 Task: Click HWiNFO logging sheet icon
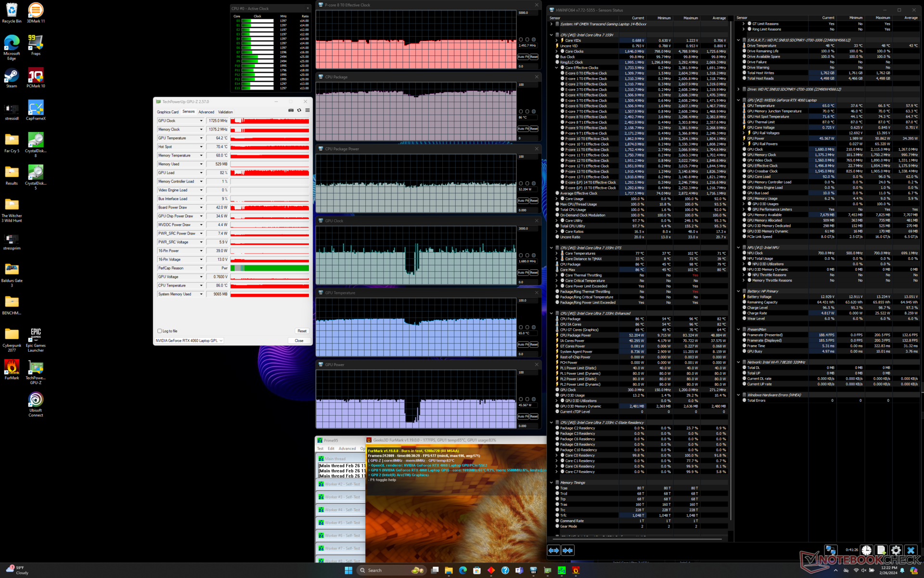point(881,550)
